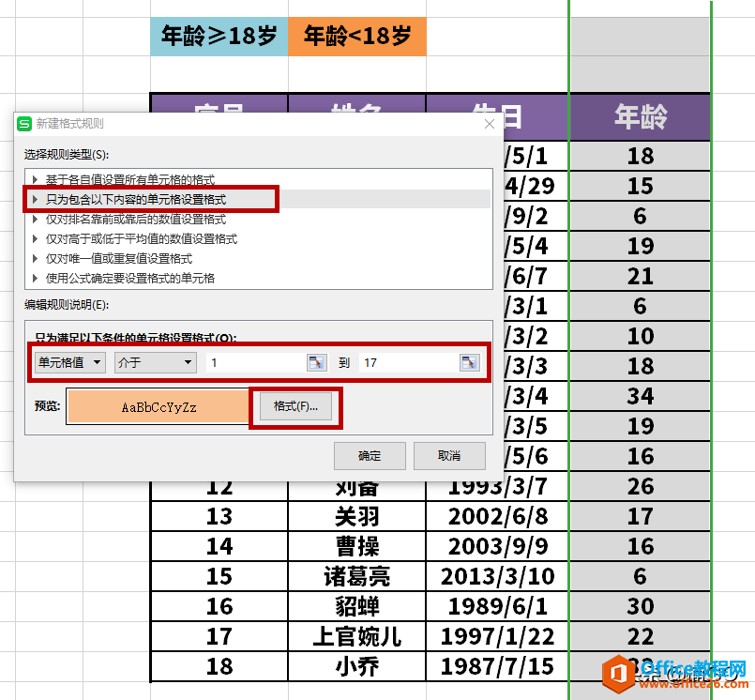755x700 pixels.
Task: Click the name cell 上官婉儿
Action: [x=357, y=636]
